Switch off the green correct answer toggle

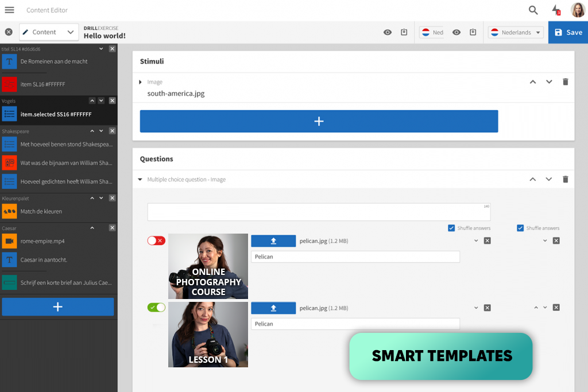click(x=156, y=308)
